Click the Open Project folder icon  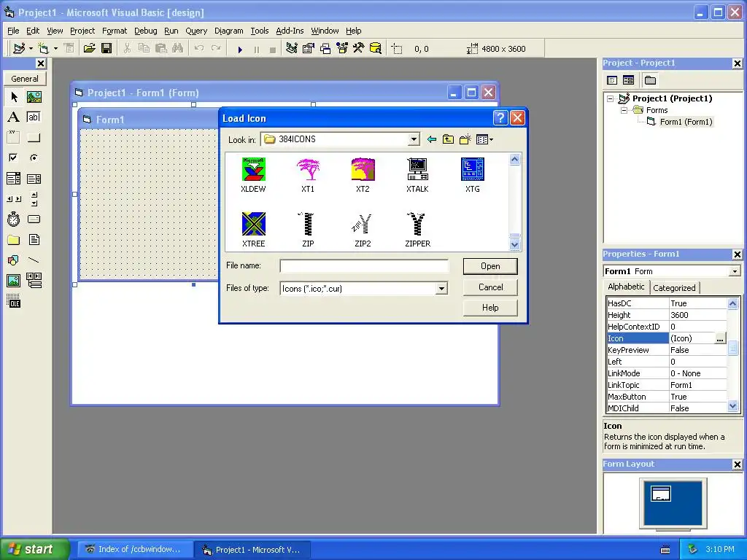89,48
